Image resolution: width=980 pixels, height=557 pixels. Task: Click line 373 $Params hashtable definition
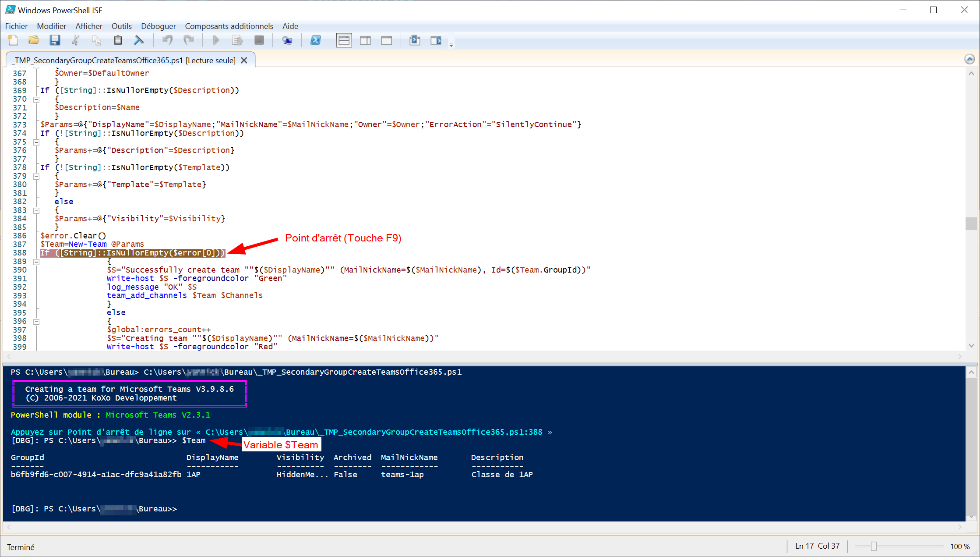(310, 124)
